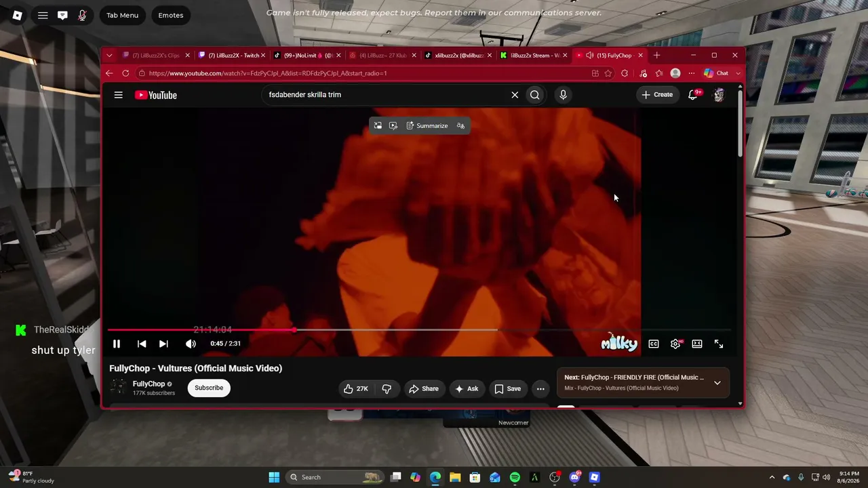Open browser profile avatar
The image size is (868, 488).
(x=675, y=73)
